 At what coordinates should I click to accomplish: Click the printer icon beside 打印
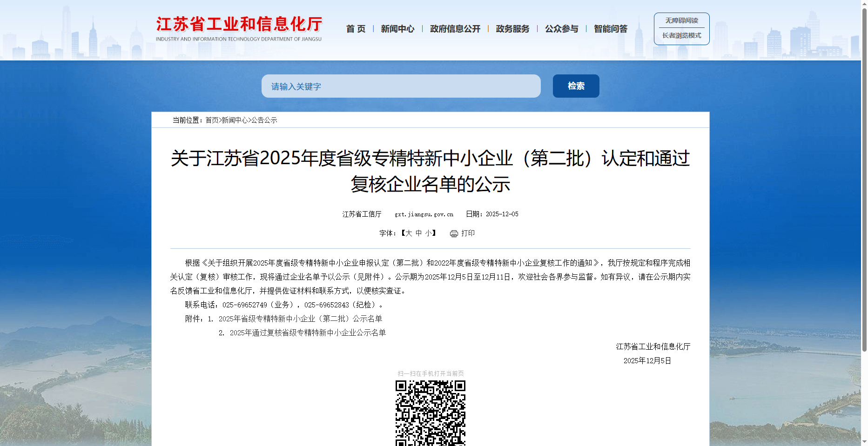coord(454,233)
